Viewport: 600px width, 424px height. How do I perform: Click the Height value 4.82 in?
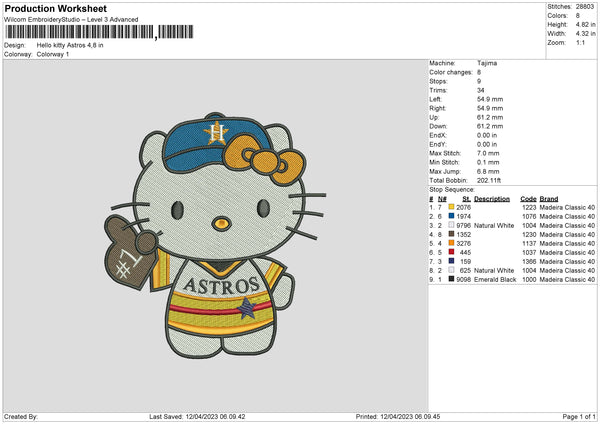(585, 24)
